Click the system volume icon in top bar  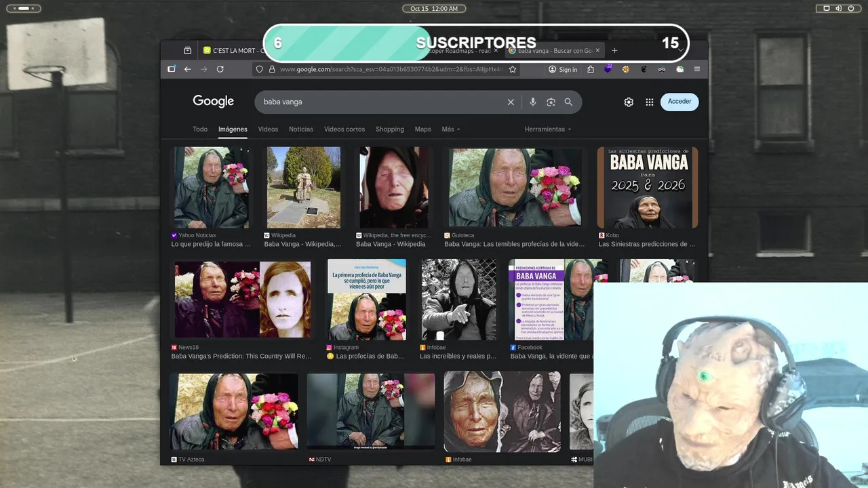(x=838, y=8)
